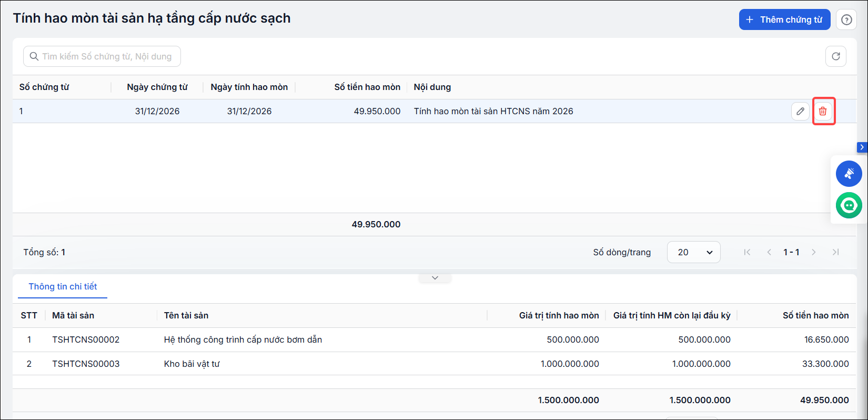The image size is (868, 420).
Task: Focus the Tìm kiếm search field
Action: 102,56
